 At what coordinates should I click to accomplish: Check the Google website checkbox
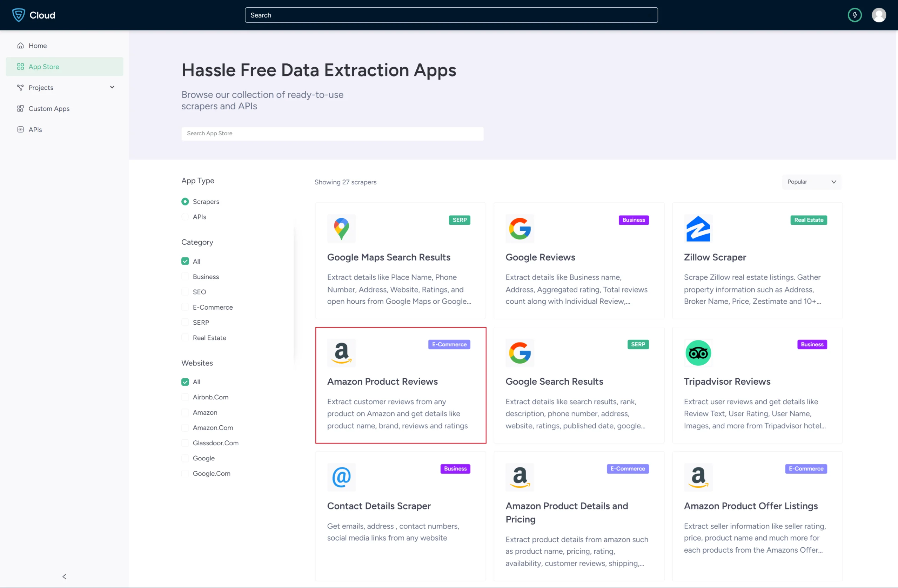[185, 458]
